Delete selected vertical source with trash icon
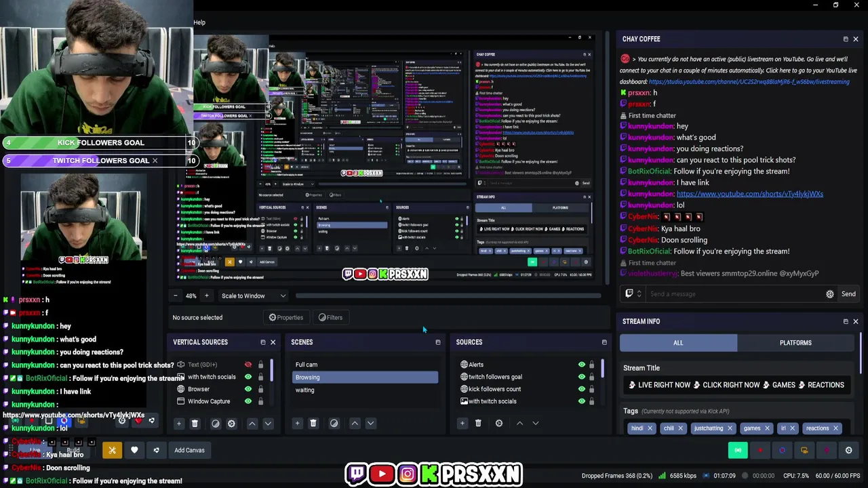This screenshot has height=488, width=868. point(195,424)
